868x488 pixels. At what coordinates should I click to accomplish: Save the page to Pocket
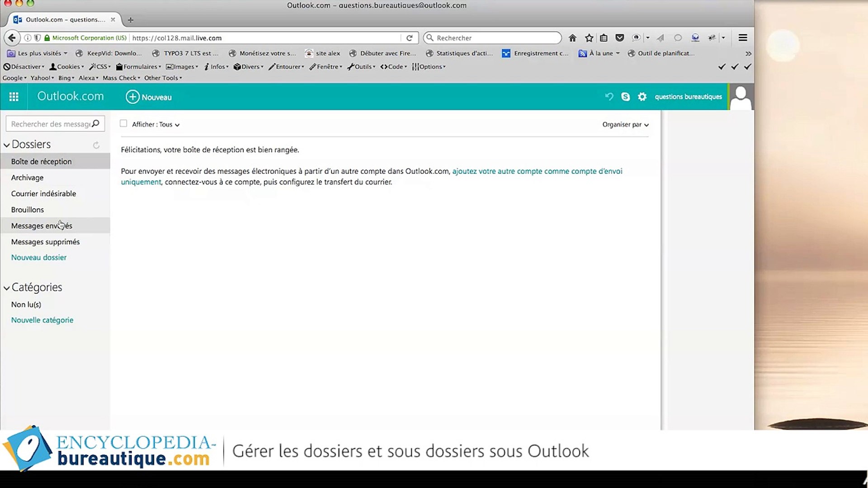(620, 38)
